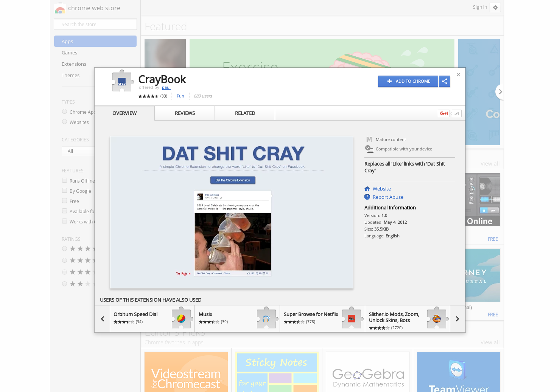Select the Websites radio button
The width and height of the screenshot is (560, 392).
pos(64,122)
